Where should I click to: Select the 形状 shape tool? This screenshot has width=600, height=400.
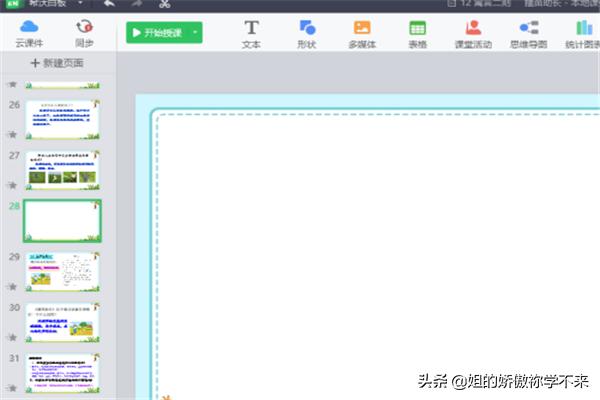[x=307, y=33]
